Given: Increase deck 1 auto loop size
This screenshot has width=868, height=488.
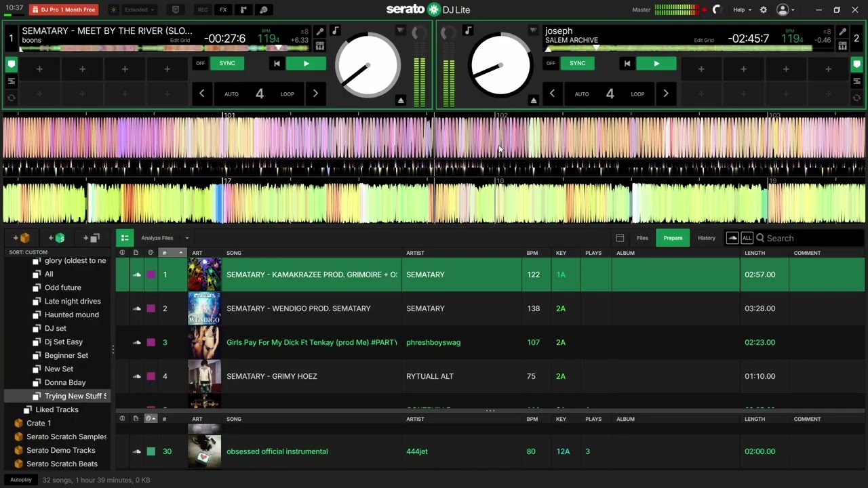Looking at the screenshot, I should tap(315, 94).
